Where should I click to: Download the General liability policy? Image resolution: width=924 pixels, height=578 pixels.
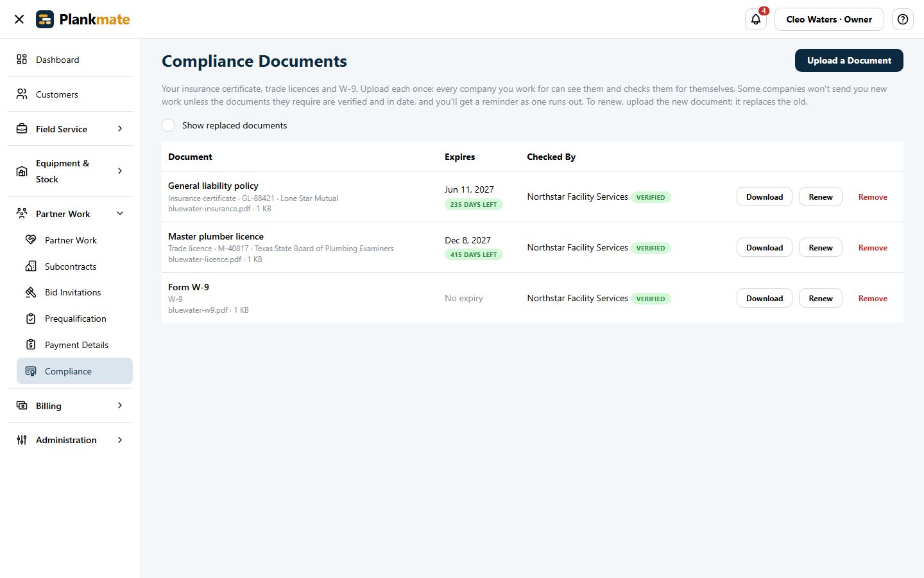pyautogui.click(x=764, y=197)
